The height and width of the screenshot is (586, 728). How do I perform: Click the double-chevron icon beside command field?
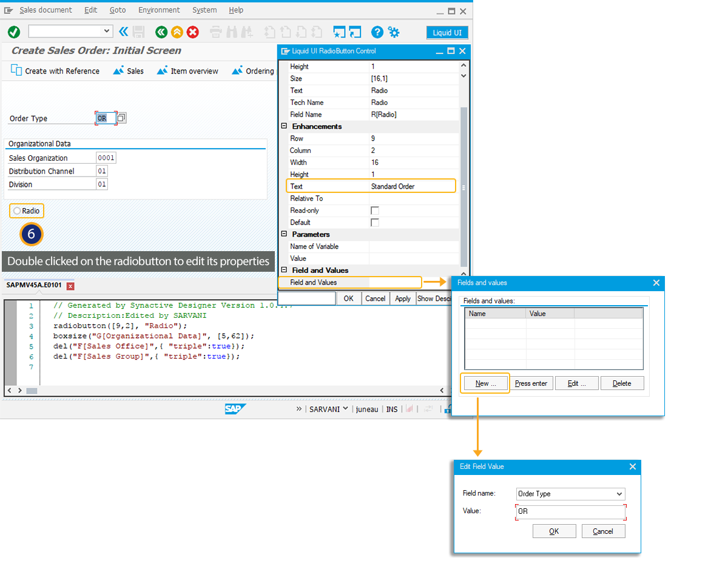[x=124, y=32]
